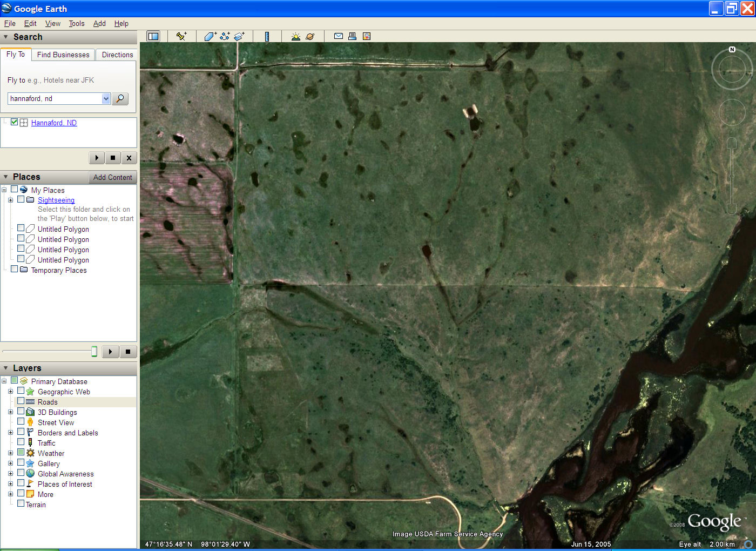Click the Places panel play tour button
The image size is (756, 551).
[110, 352]
